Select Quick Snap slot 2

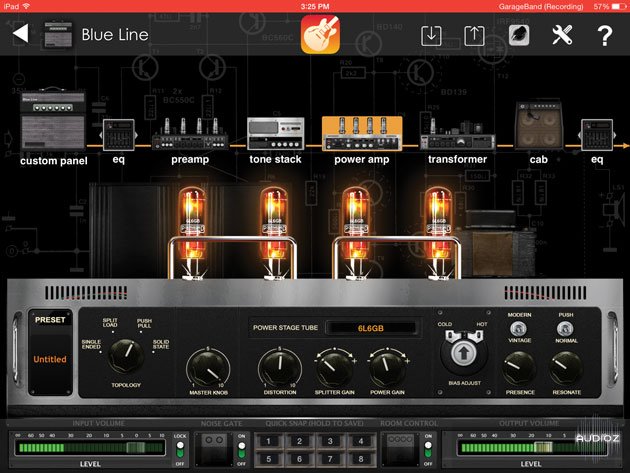pos(299,441)
